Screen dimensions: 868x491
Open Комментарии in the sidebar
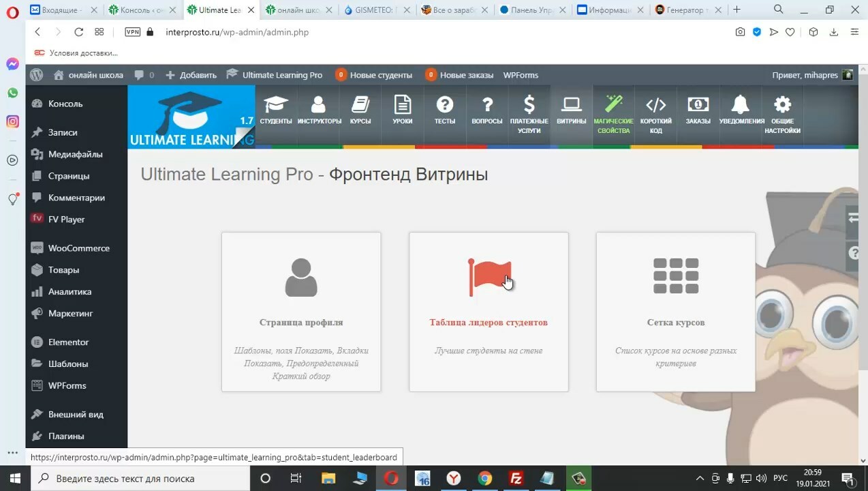(76, 198)
